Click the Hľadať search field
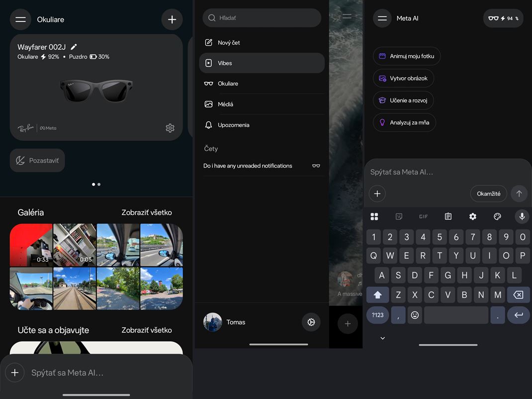The height and width of the screenshot is (399, 532). [x=262, y=17]
